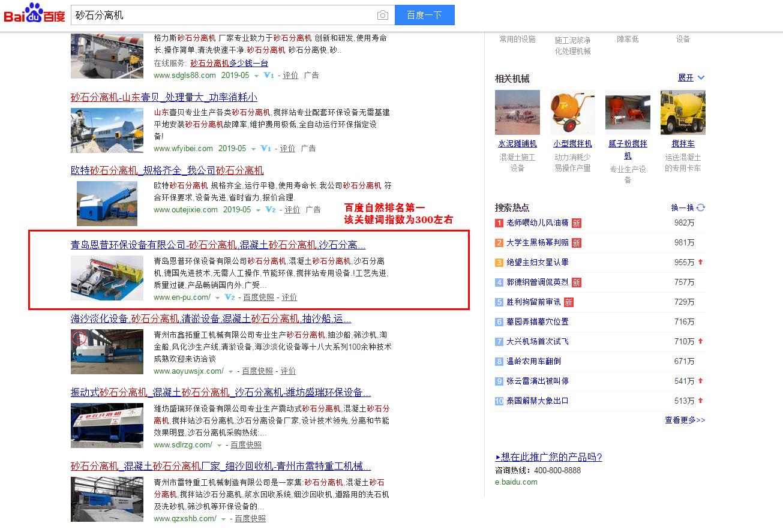Open hot topic 大学生黑杨幂判赔

point(537,243)
